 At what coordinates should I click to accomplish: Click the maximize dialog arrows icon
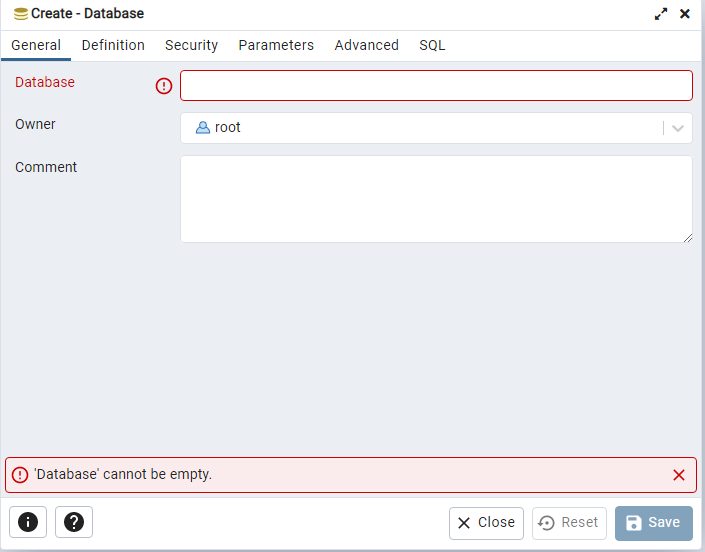[x=661, y=14]
